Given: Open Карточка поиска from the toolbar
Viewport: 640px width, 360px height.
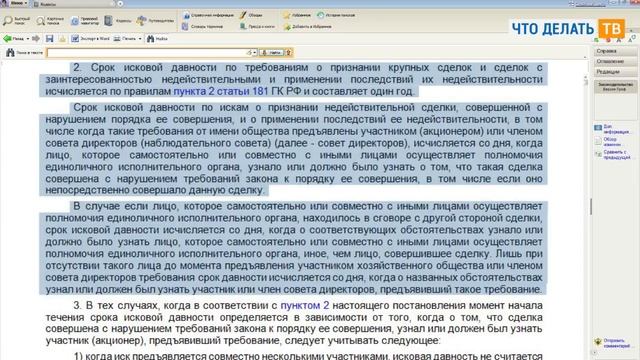Looking at the screenshot, I should pos(50,20).
